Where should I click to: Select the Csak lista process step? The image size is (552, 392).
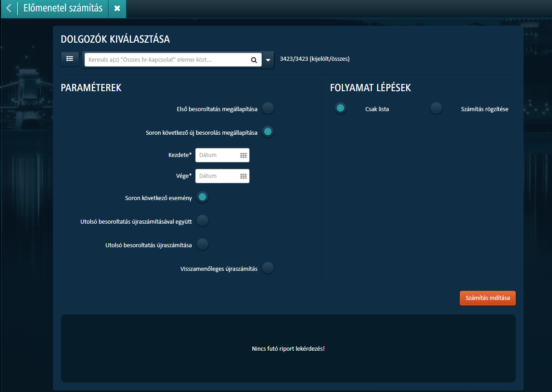pos(340,108)
